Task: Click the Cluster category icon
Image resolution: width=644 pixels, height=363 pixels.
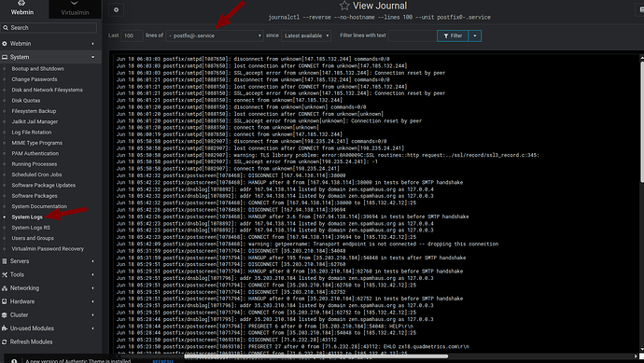Action: point(5,315)
